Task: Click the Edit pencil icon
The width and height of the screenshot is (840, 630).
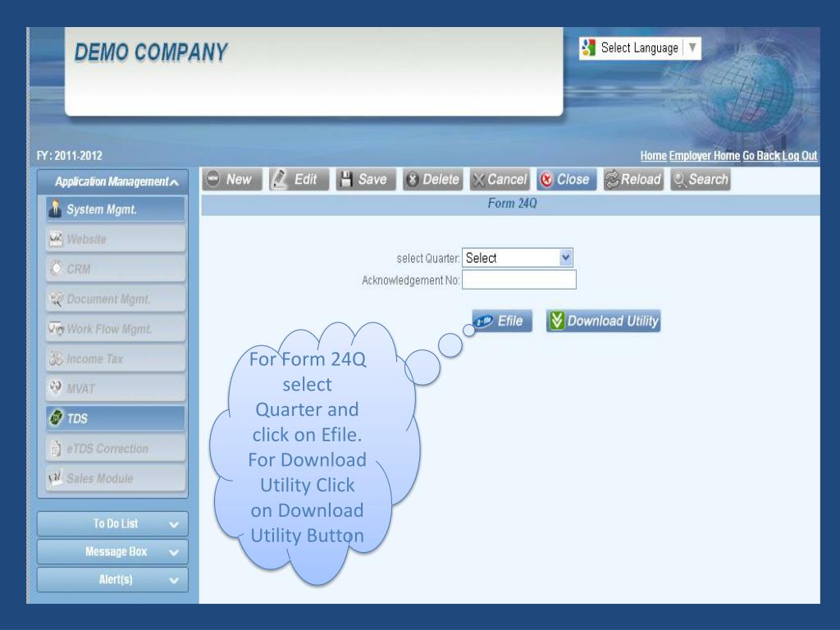Action: tap(279, 179)
